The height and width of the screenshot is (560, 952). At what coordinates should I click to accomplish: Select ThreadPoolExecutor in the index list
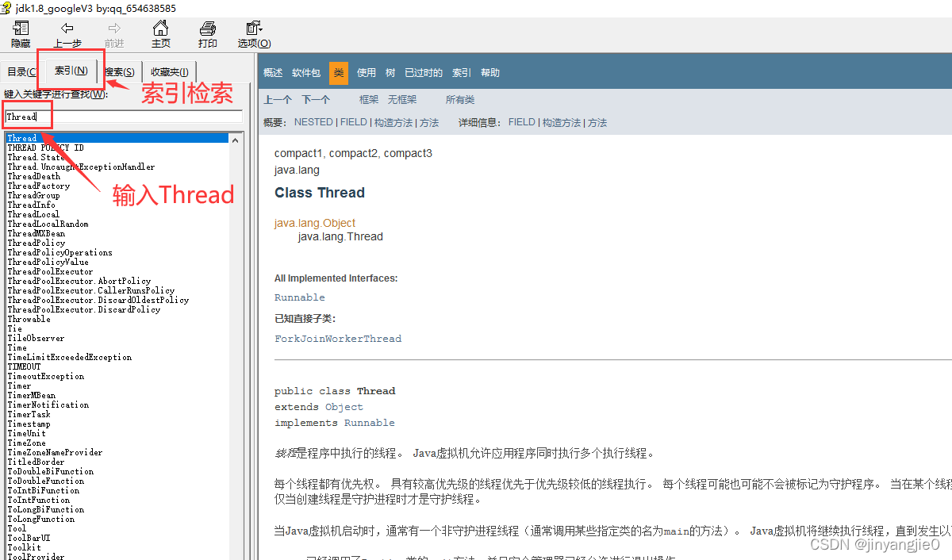(50, 271)
